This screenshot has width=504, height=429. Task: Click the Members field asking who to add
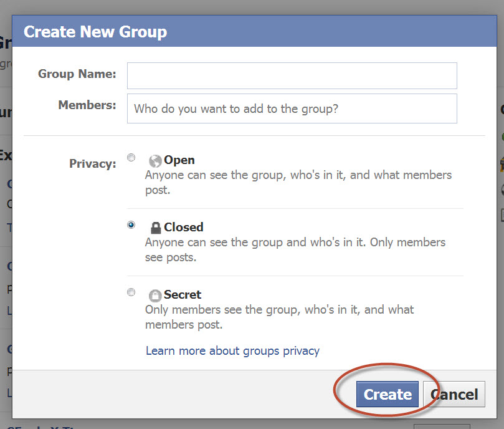coord(292,108)
